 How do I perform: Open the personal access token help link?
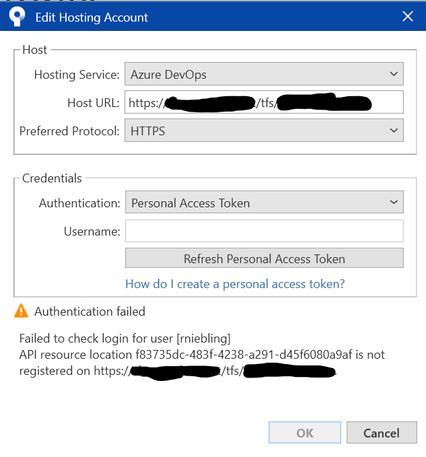(235, 284)
